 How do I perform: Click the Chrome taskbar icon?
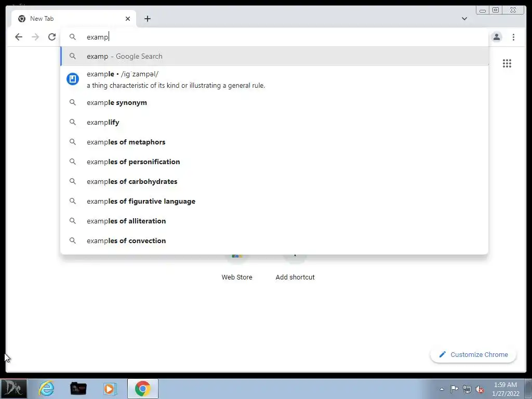tap(142, 389)
